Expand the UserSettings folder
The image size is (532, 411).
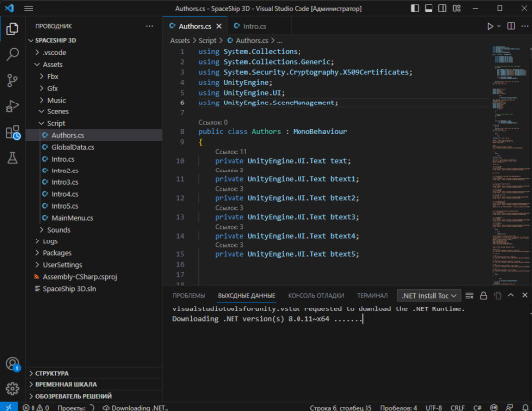pyautogui.click(x=94, y=265)
